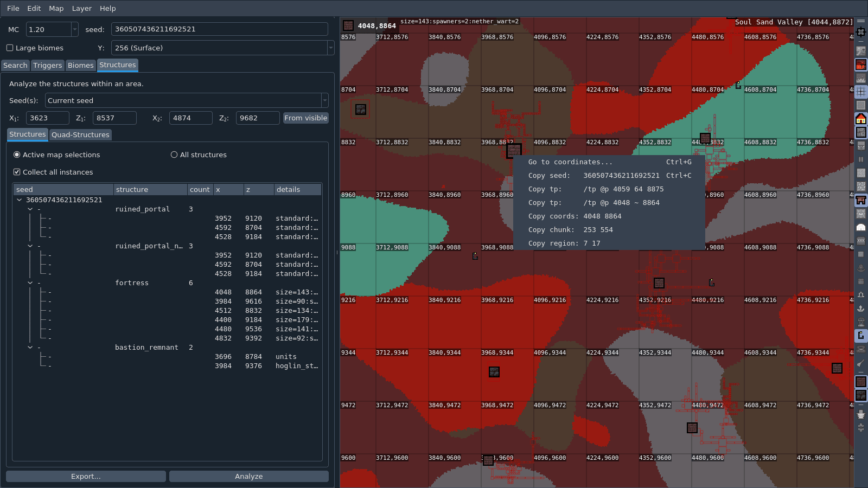This screenshot has width=868, height=488.
Task: Sort by the details column header
Action: pyautogui.click(x=298, y=189)
